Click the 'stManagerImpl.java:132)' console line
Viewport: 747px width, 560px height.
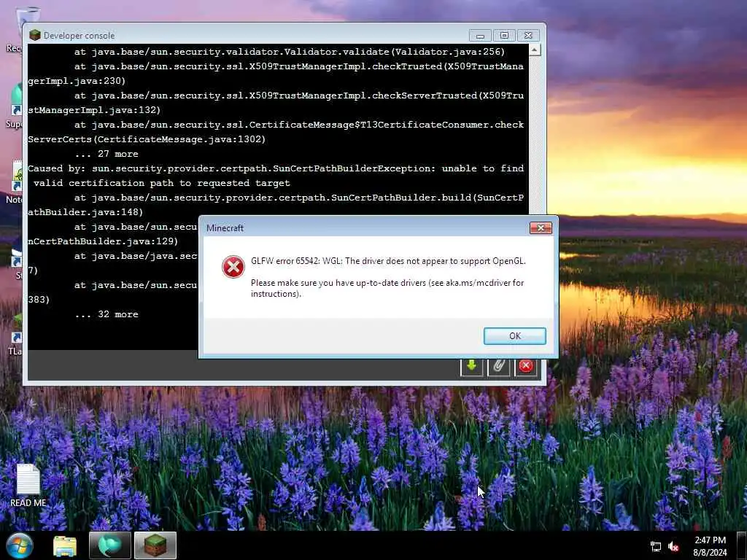[x=94, y=110]
